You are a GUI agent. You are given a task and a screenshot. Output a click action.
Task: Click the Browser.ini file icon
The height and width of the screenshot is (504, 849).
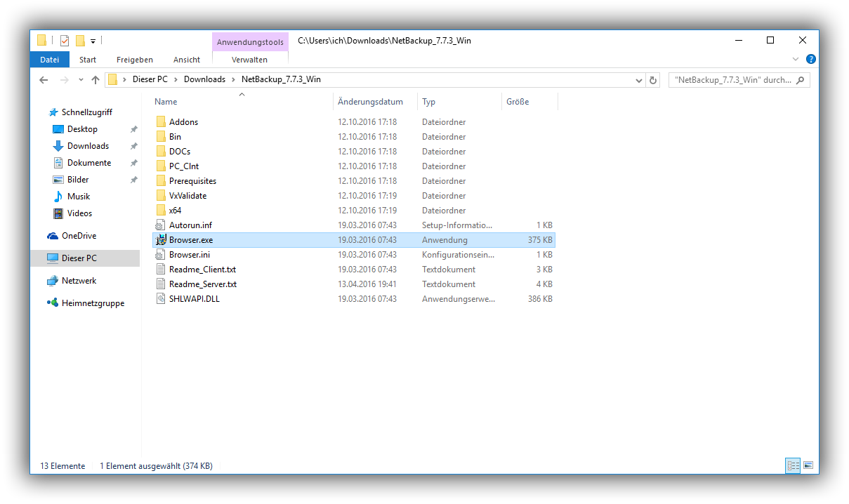pos(161,255)
